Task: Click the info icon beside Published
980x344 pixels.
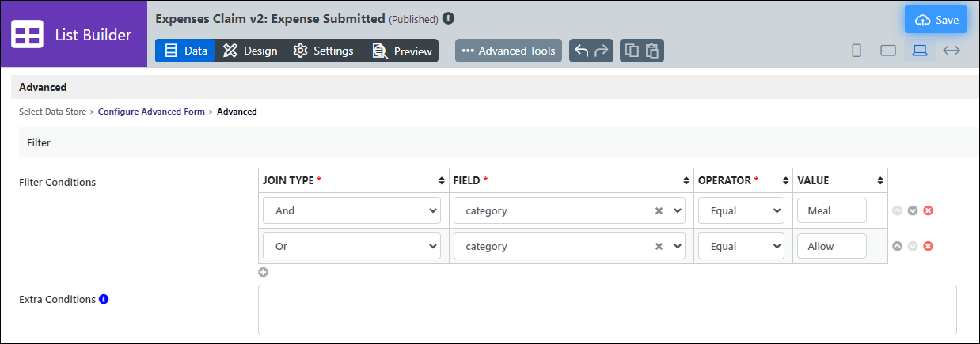Action: (449, 17)
